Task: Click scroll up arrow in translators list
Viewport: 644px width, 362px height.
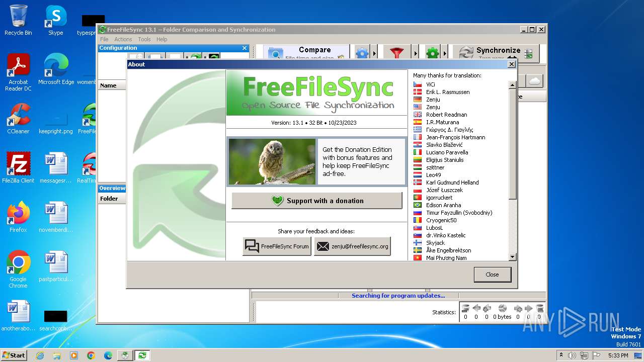Action: 513,84
